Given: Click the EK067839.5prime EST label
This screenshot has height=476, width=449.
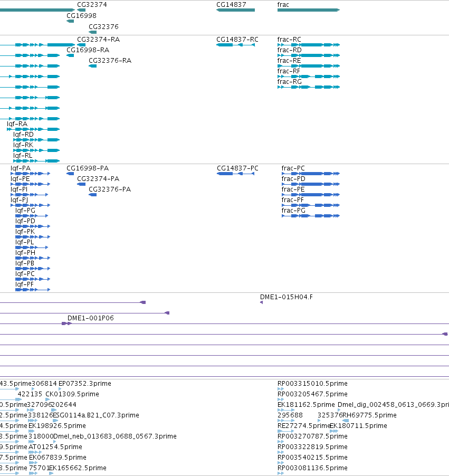Looking at the screenshot, I should 58,457.
